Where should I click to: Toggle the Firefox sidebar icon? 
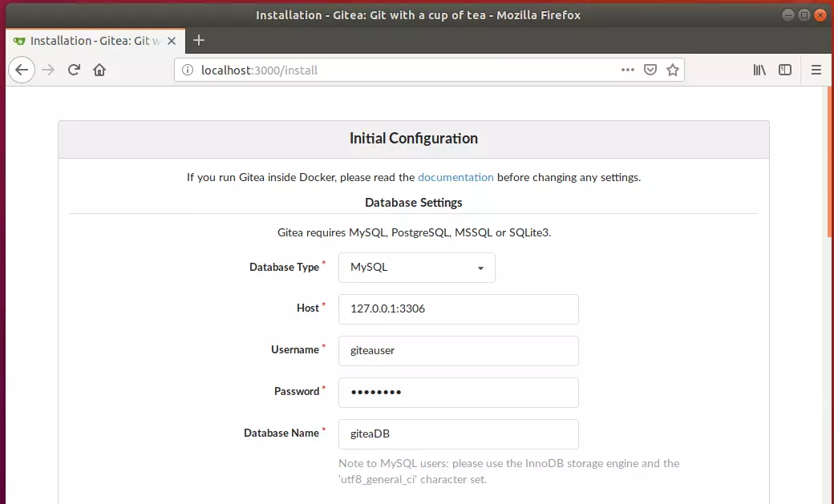pos(785,70)
